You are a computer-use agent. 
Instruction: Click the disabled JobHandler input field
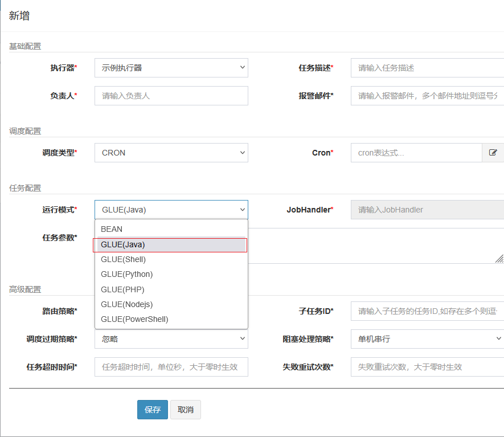[428, 210]
